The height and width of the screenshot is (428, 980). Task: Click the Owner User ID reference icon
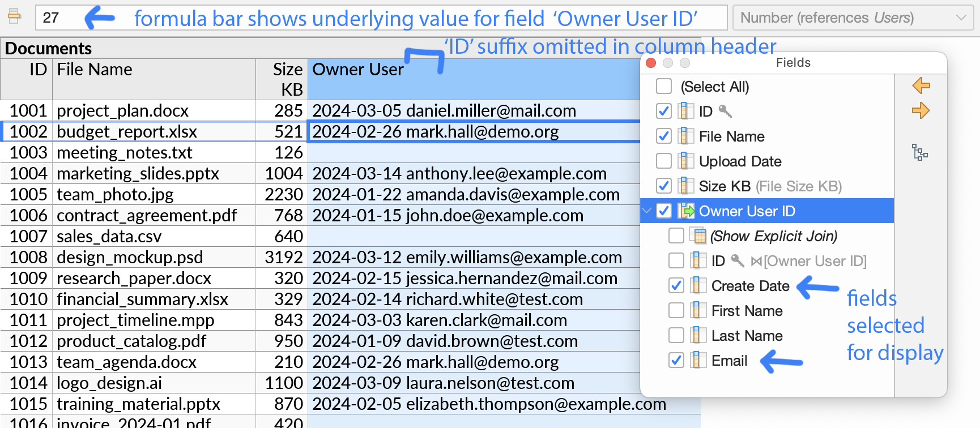pyautogui.click(x=686, y=211)
